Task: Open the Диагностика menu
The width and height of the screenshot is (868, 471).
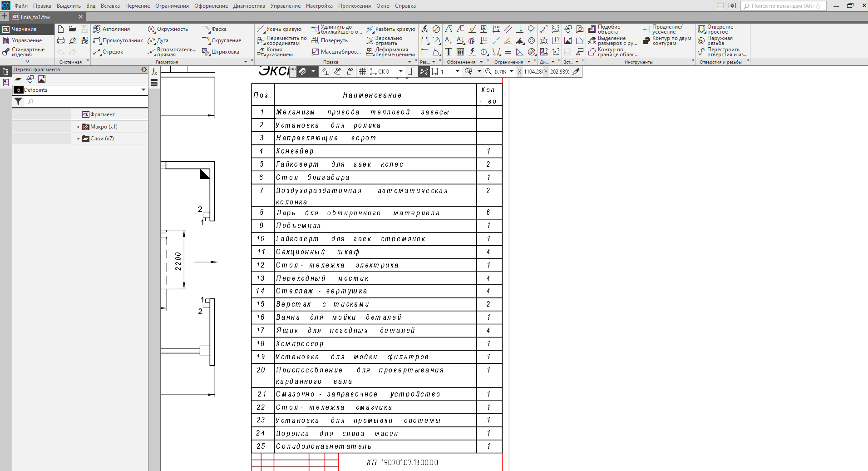Action: (249, 6)
